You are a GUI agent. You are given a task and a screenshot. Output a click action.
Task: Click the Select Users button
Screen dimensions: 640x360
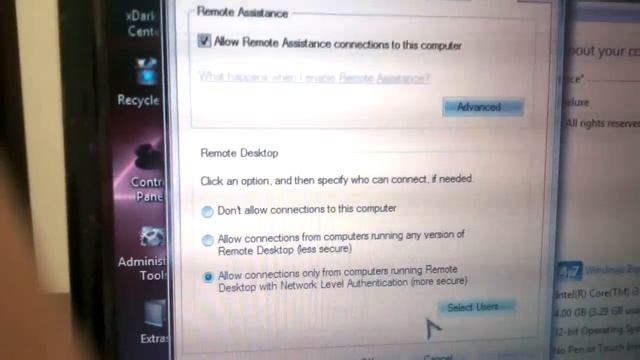click(x=476, y=307)
